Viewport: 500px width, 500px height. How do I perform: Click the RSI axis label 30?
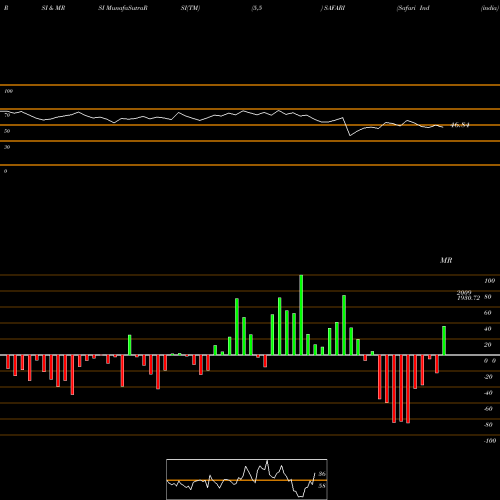tap(7, 147)
